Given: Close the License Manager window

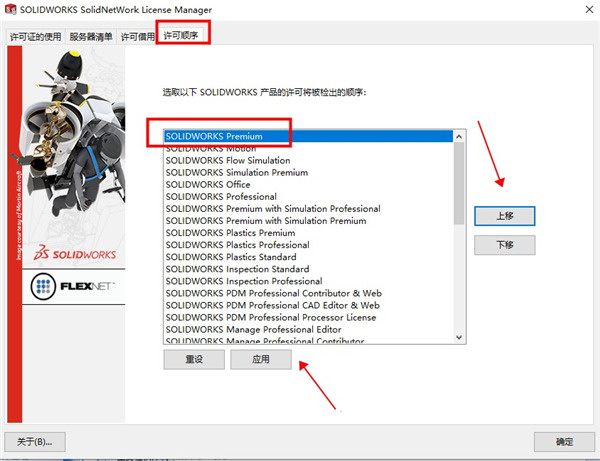Looking at the screenshot, I should point(589,10).
